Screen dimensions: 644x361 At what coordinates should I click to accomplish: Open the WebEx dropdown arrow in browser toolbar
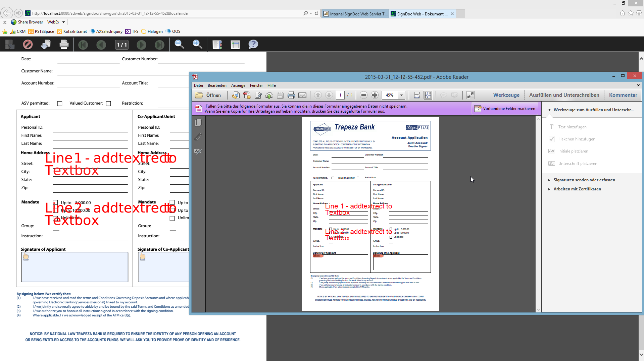[63, 22]
